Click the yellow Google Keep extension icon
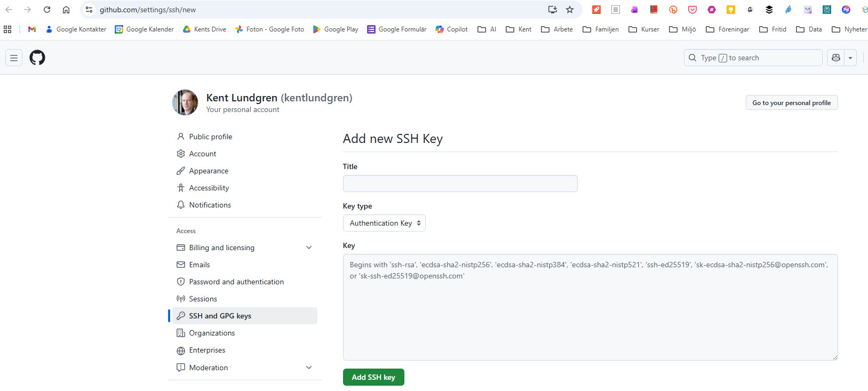The height and width of the screenshot is (391, 868). tap(731, 10)
